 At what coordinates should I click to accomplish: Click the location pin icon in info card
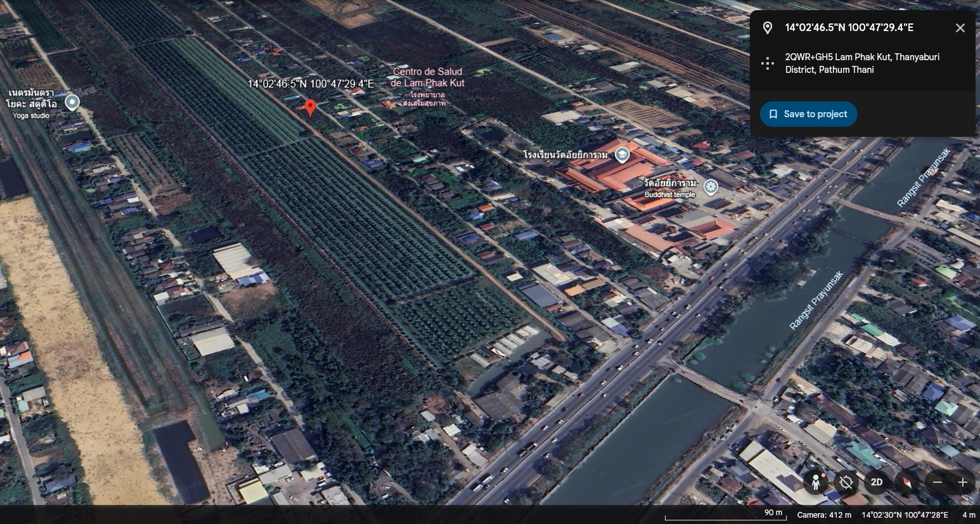768,28
